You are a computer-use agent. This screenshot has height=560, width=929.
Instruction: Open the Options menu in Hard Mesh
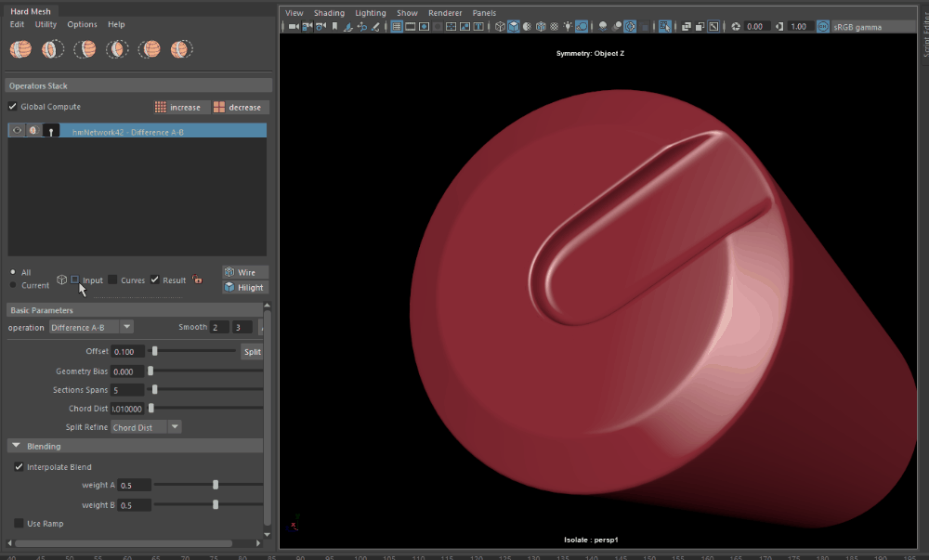[x=82, y=24]
